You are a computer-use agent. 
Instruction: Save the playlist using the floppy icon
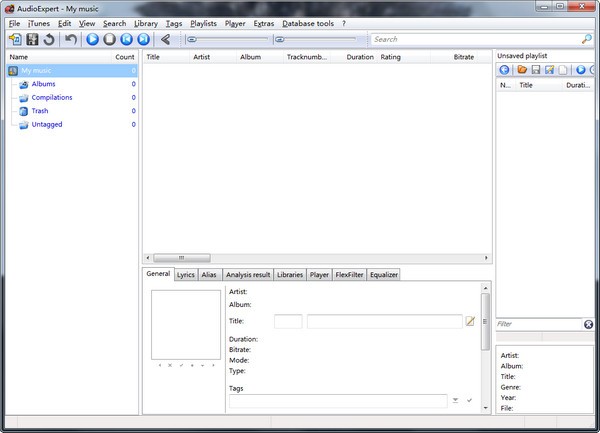point(535,70)
